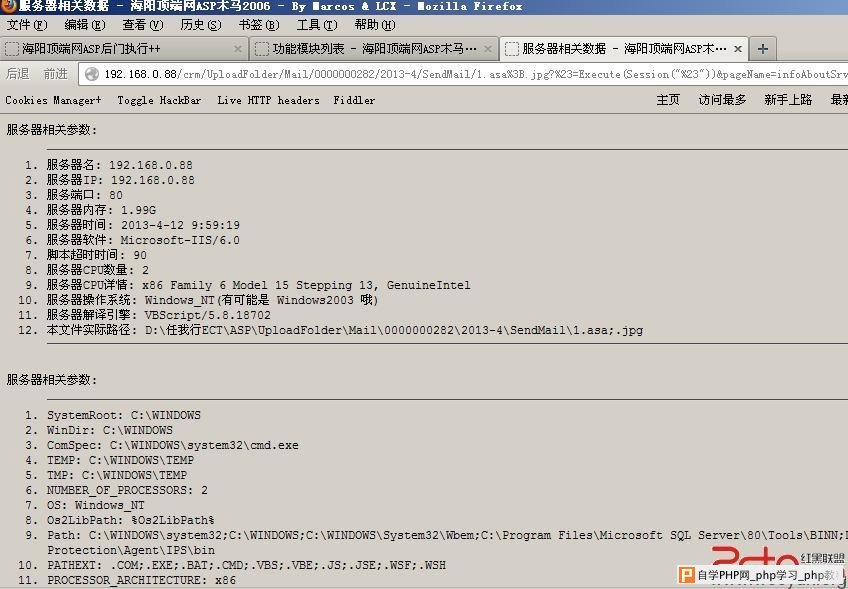Click 服务器IP: 192.168.0.88 row
Image resolution: width=848 pixels, height=589 pixels.
[x=120, y=180]
